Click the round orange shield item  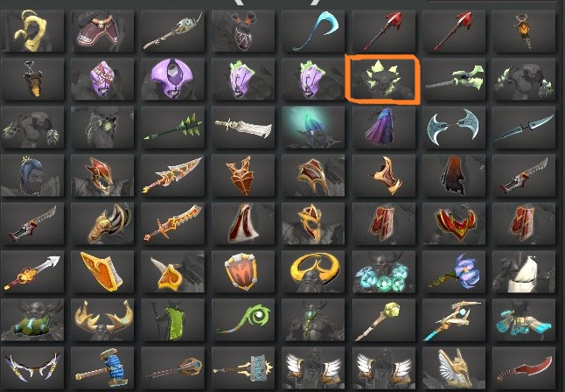(x=243, y=272)
